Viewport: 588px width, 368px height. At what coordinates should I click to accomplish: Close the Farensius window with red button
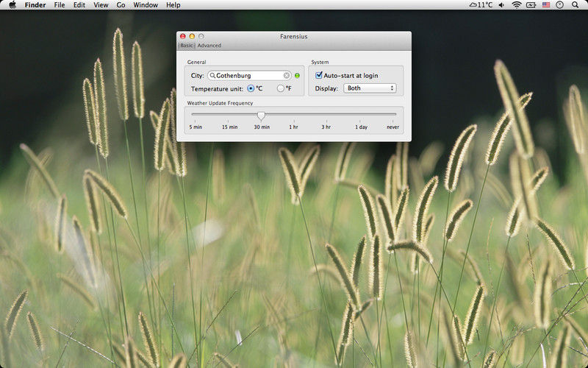[x=183, y=36]
